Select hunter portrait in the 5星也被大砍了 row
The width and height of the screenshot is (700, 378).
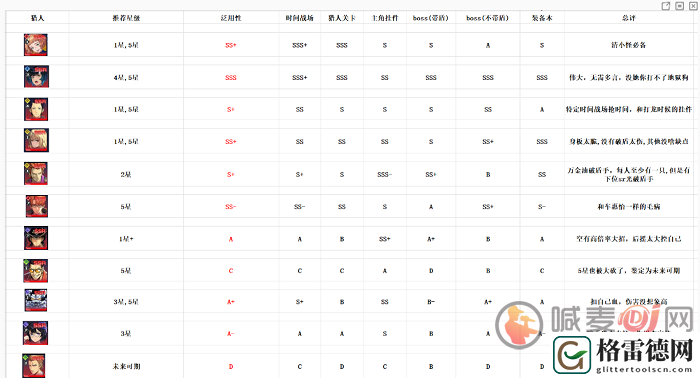[x=36, y=271]
